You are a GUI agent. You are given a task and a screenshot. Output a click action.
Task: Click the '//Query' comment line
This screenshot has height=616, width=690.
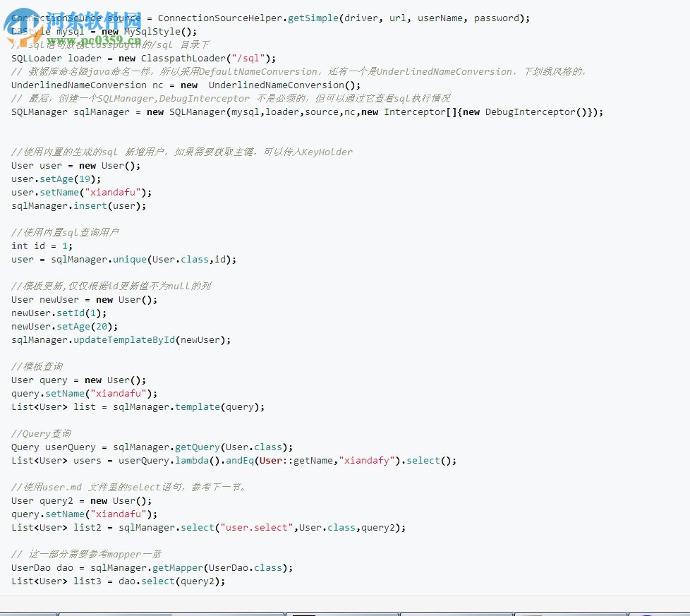tap(42, 434)
